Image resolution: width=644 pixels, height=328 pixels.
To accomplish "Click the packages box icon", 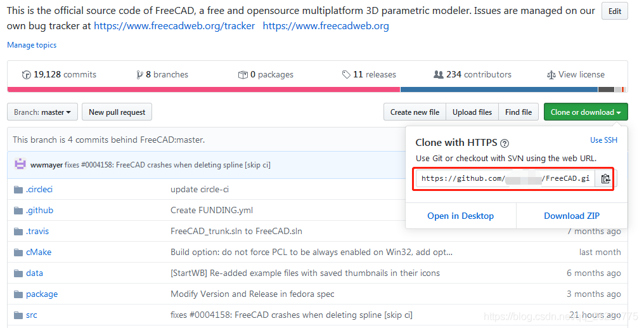I will pos(243,75).
